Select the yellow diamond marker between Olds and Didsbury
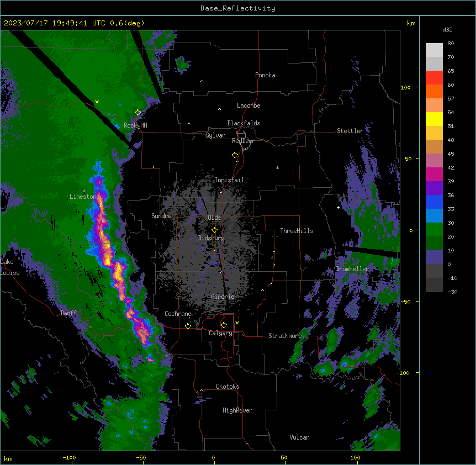Viewport: 476px width, 465px height. point(215,230)
